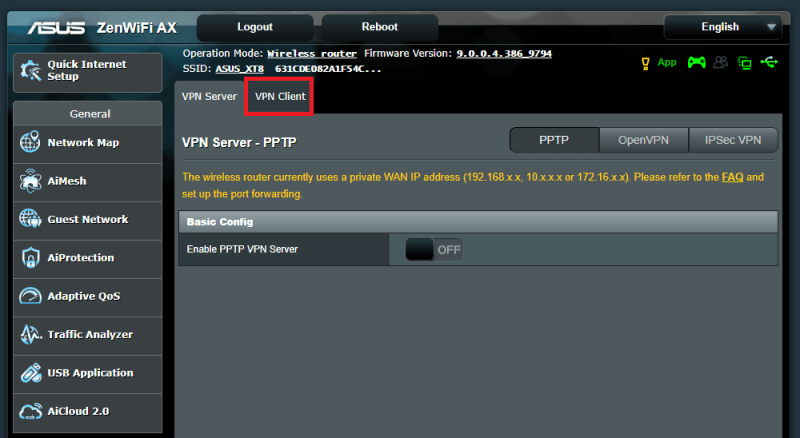Viewport: 800px width, 438px height.
Task: Open Network Map from the sidebar
Action: click(84, 143)
